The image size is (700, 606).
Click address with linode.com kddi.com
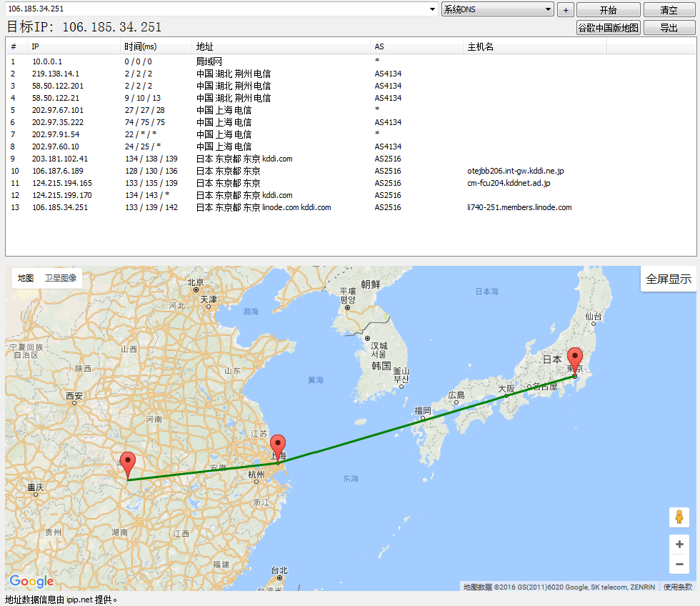coord(264,207)
